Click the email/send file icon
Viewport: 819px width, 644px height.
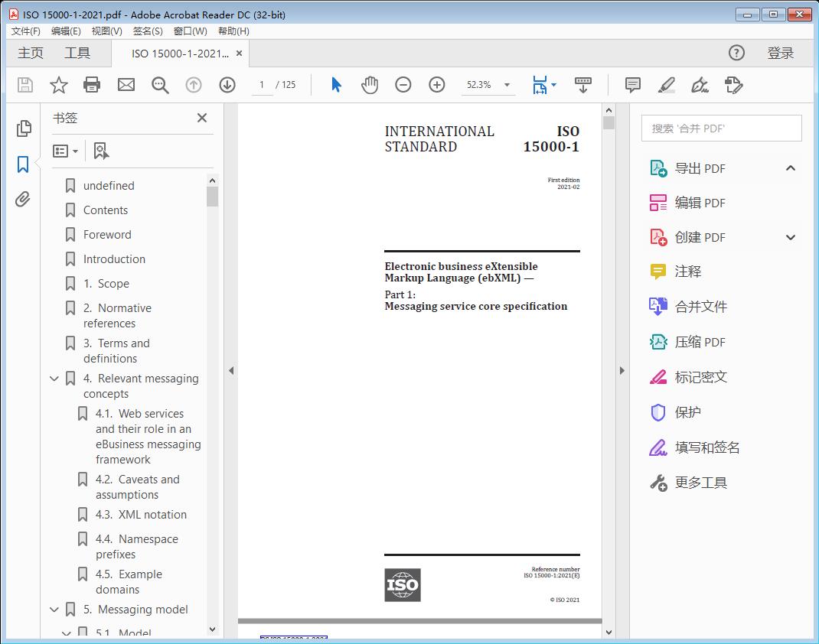pos(126,85)
